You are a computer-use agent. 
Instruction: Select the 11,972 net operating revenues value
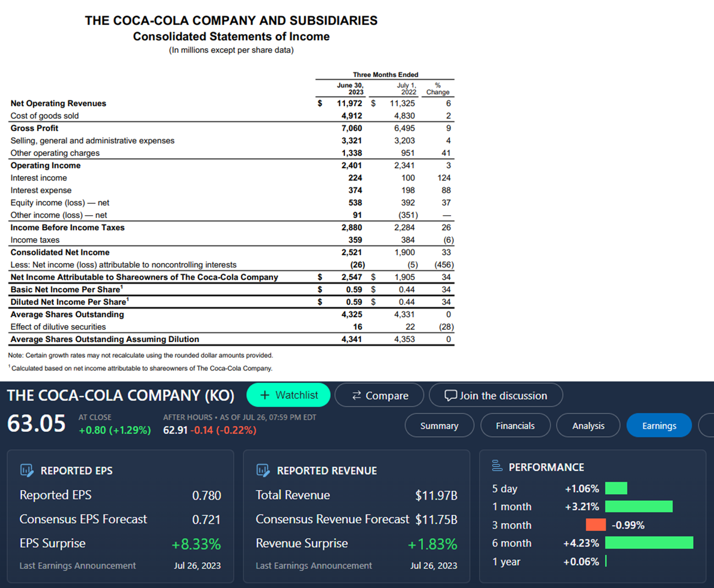[350, 104]
